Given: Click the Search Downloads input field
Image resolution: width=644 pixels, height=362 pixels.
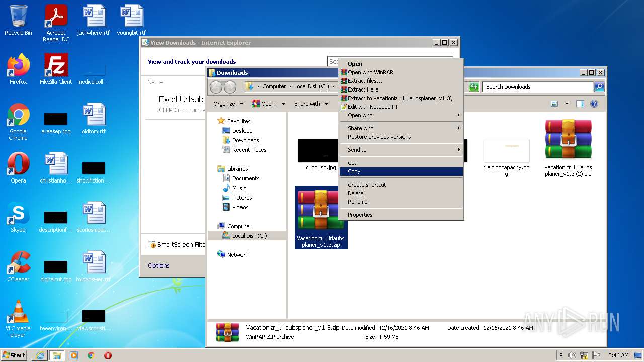Looking at the screenshot, I should [537, 87].
